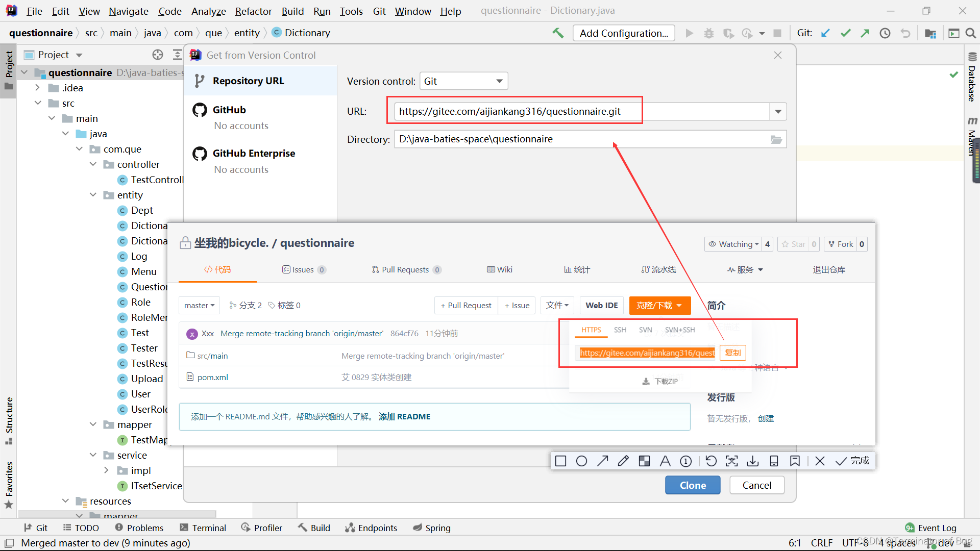Open the Problems tool window
This screenshot has width=980, height=551.
(x=139, y=528)
